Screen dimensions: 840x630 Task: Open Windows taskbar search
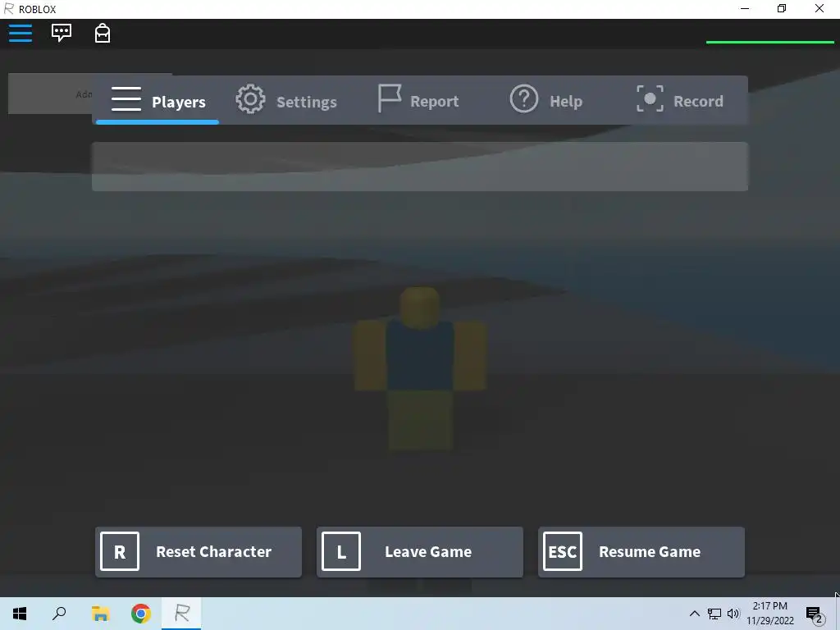click(59, 614)
